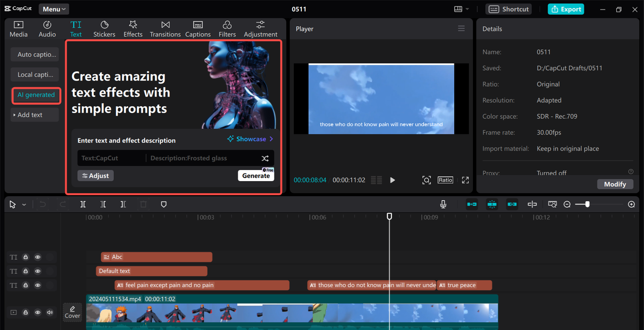The image size is (644, 330).
Task: Click the Modify button
Action: point(615,184)
